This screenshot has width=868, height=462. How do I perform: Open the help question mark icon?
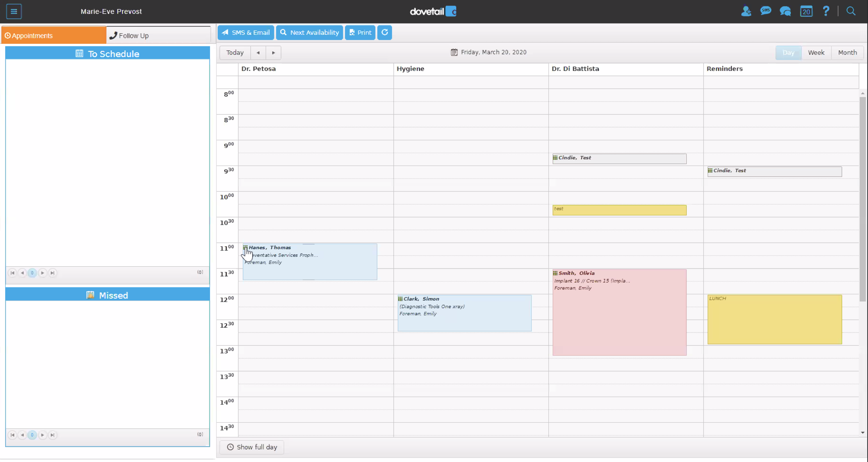[x=826, y=11]
